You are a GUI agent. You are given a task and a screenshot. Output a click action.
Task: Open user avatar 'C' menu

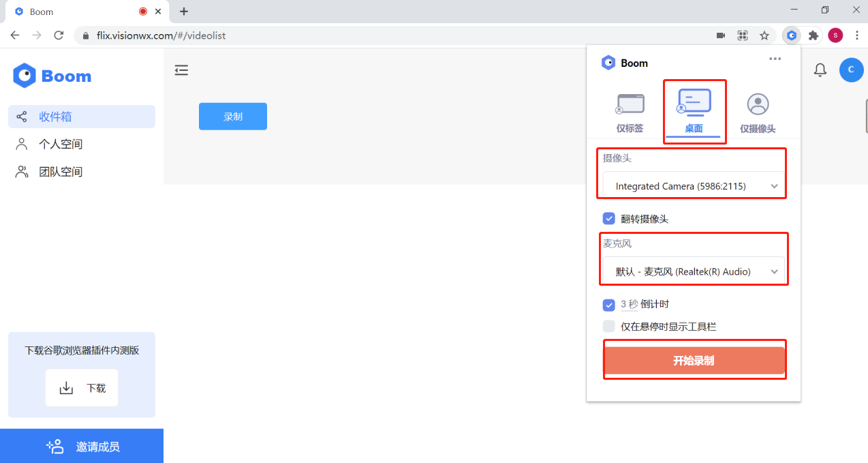click(851, 70)
